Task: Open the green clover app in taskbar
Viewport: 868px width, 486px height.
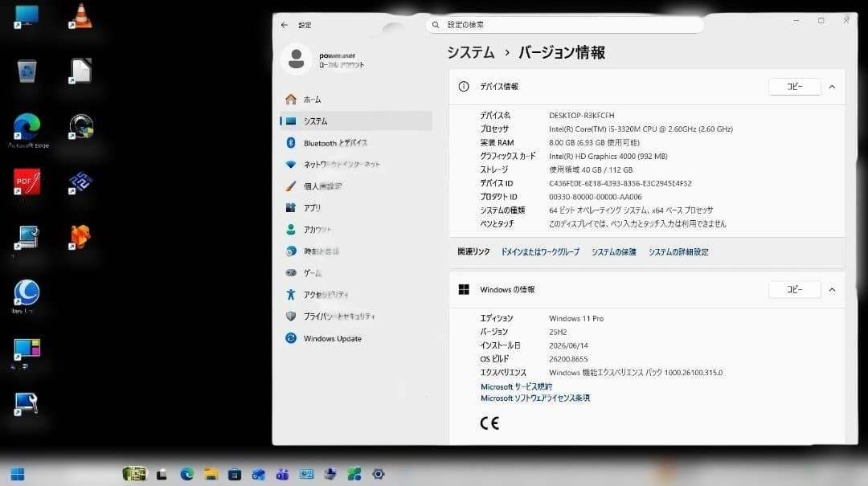Action: click(x=354, y=474)
